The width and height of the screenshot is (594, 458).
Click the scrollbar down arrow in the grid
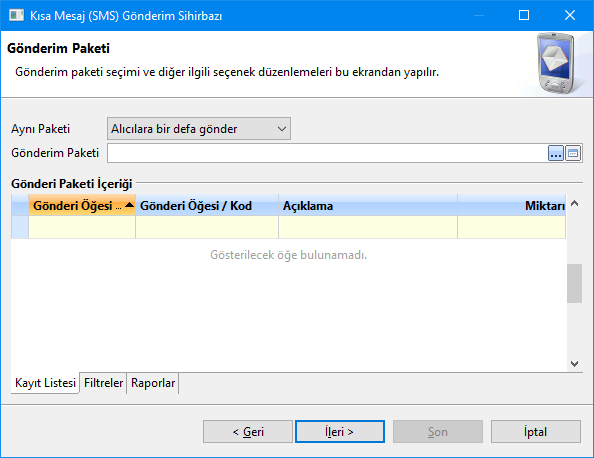(x=574, y=364)
